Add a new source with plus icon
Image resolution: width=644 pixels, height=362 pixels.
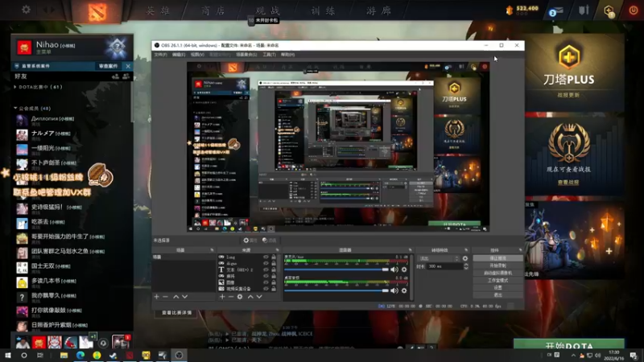coord(222,296)
